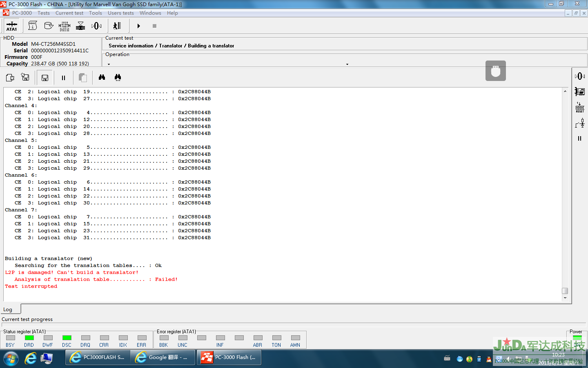Click the UNC error indicator

coord(183,338)
